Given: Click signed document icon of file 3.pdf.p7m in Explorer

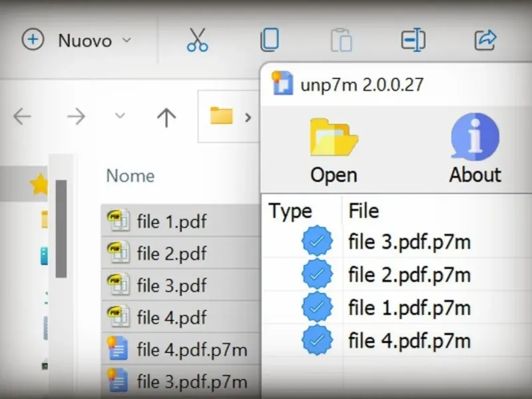Looking at the screenshot, I should [x=118, y=380].
